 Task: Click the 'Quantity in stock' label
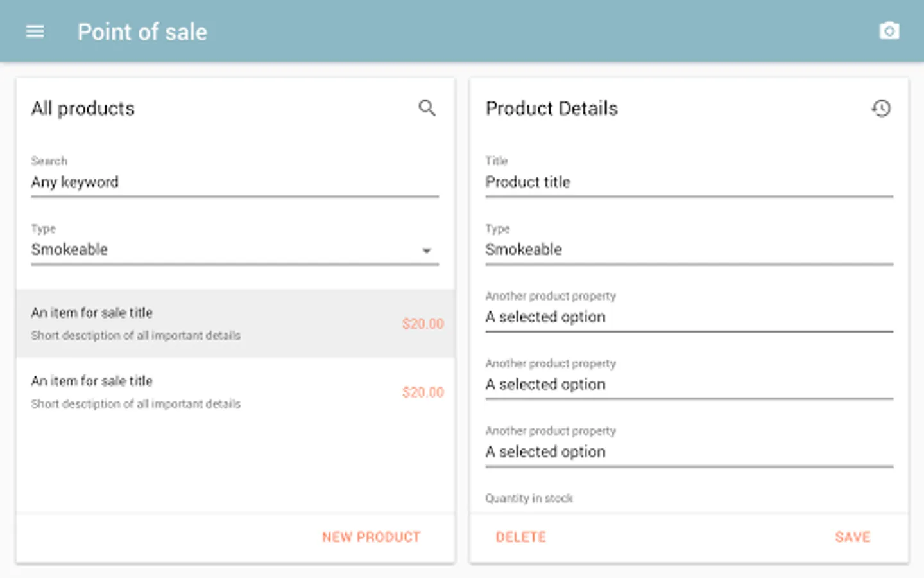point(529,498)
